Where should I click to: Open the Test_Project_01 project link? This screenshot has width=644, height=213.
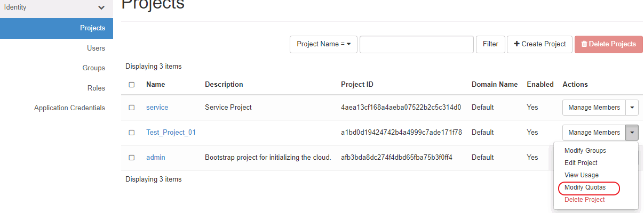pyautogui.click(x=171, y=133)
